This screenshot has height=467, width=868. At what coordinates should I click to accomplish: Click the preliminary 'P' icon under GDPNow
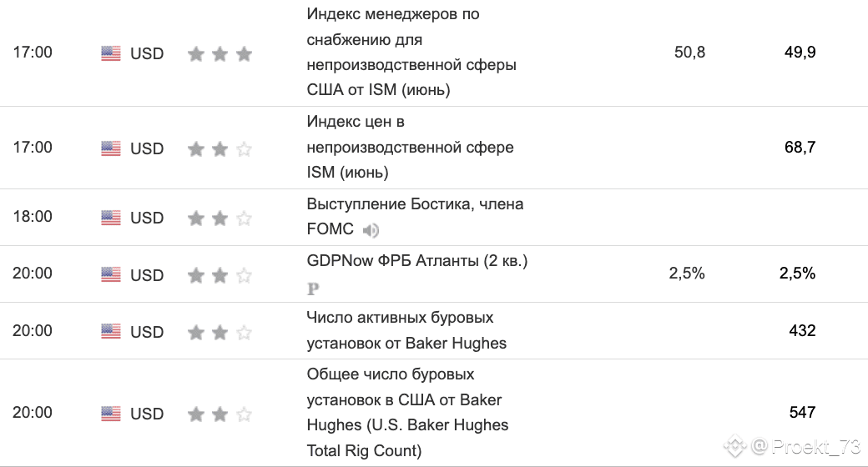pos(313,289)
